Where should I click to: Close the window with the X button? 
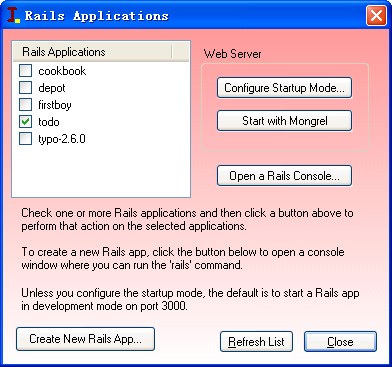click(376, 16)
